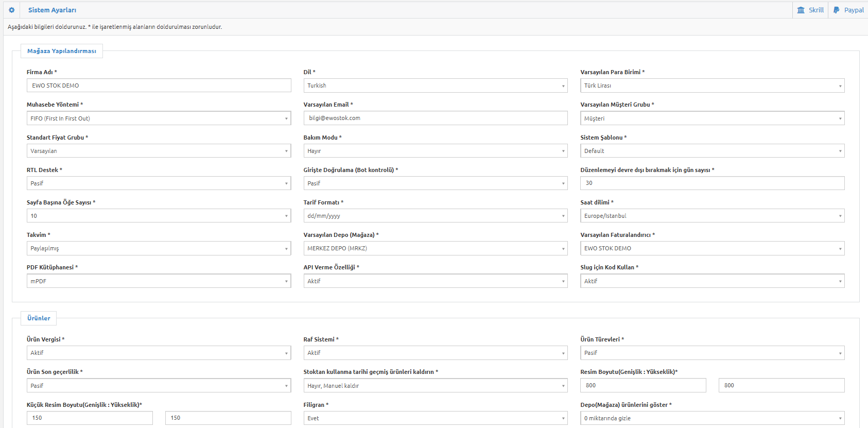Toggle Ürün Vergisi Aktif selector
The image size is (868, 428).
click(x=159, y=353)
